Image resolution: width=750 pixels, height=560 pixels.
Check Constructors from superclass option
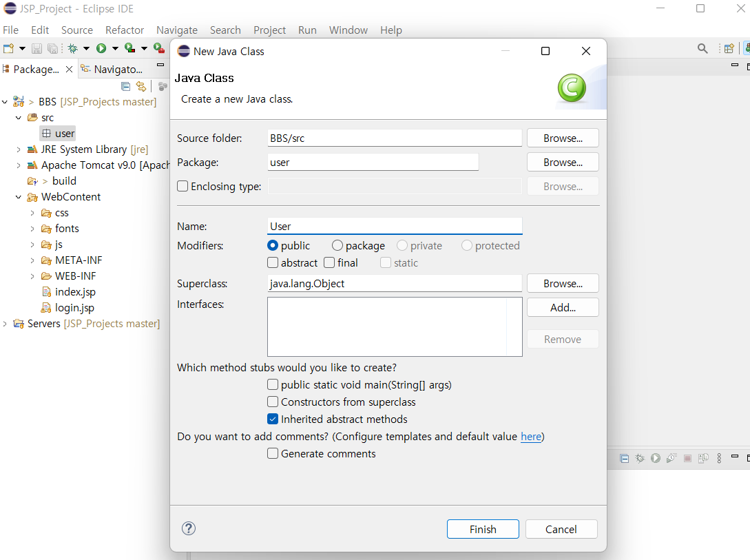[x=273, y=402]
